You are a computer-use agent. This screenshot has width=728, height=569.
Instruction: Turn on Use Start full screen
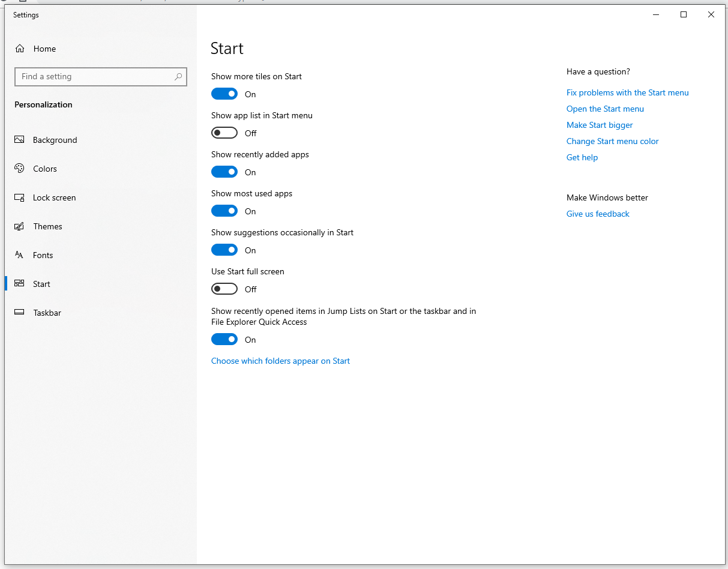coord(224,289)
